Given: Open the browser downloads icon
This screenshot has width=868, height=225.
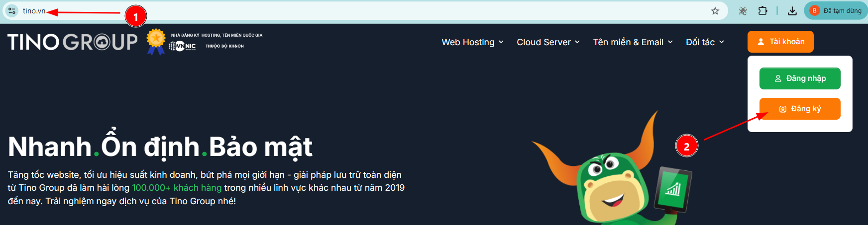Looking at the screenshot, I should coord(792,11).
